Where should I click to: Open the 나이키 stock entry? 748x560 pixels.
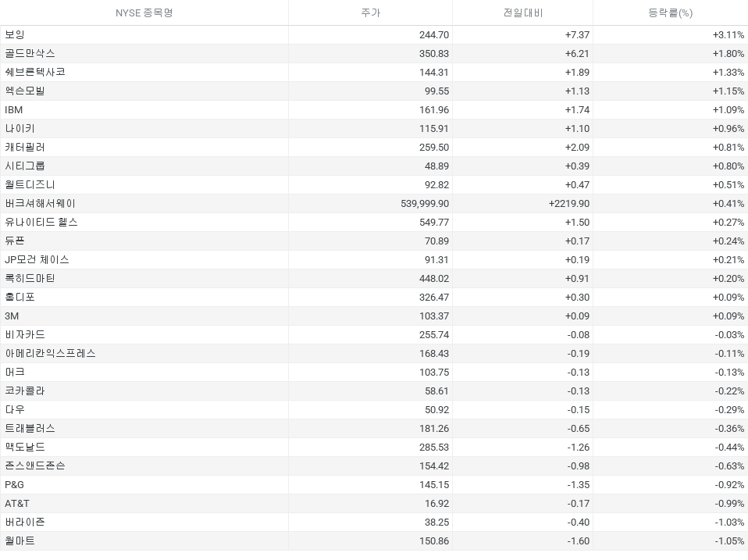pos(20,128)
